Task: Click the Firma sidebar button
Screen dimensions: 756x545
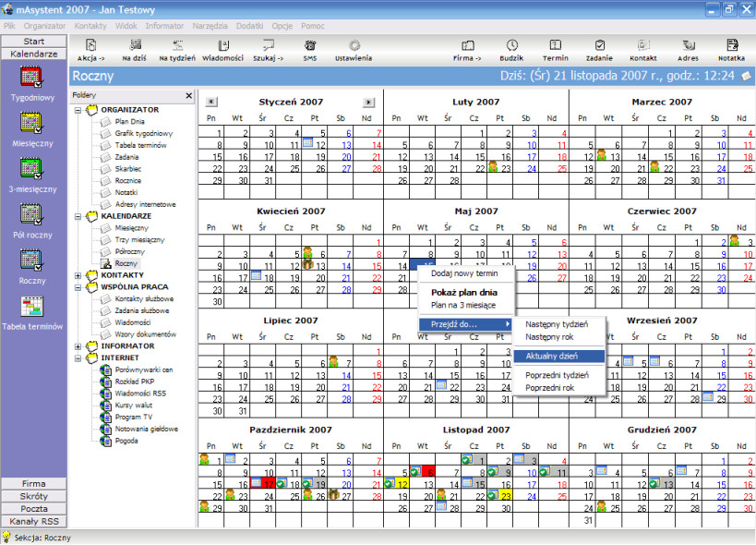Action: (34, 483)
